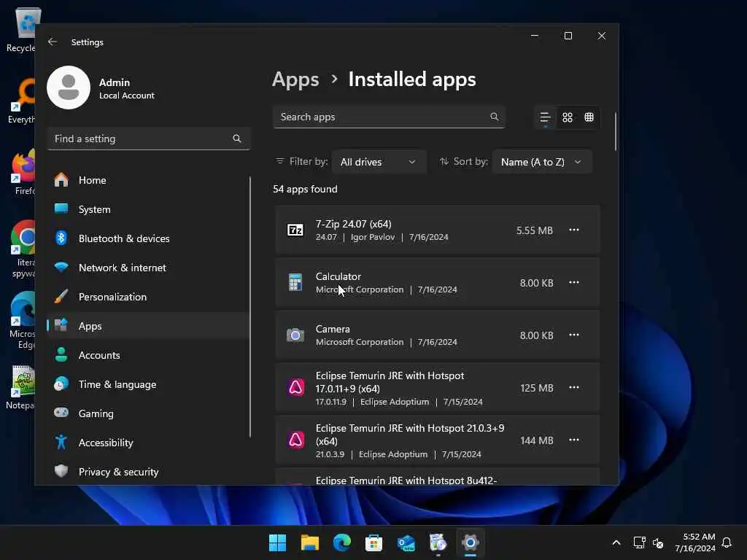Open Outlook from taskbar
Screen dimensions: 747x560
tap(406, 542)
